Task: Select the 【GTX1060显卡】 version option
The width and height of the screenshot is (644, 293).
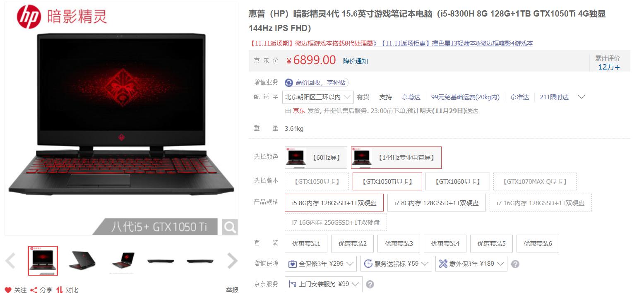Action: [457, 181]
